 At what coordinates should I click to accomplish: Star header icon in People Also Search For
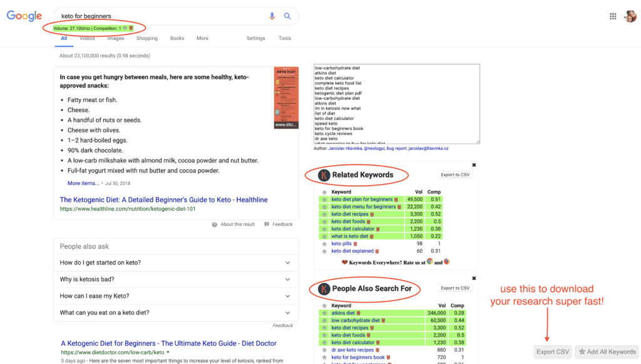325,306
